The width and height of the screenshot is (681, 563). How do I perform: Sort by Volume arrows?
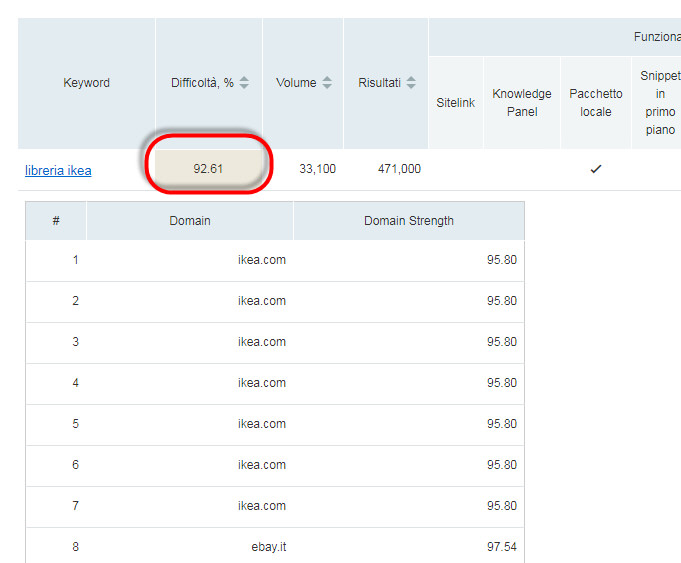click(x=327, y=83)
